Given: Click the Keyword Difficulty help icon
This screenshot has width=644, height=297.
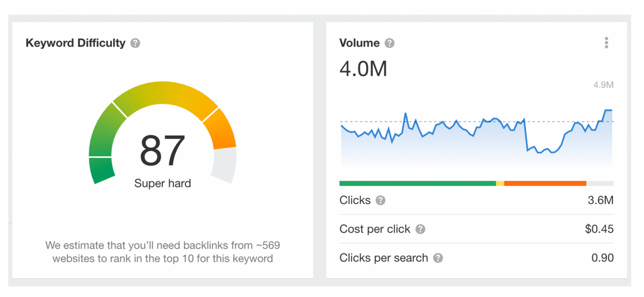Looking at the screenshot, I should tap(135, 43).
